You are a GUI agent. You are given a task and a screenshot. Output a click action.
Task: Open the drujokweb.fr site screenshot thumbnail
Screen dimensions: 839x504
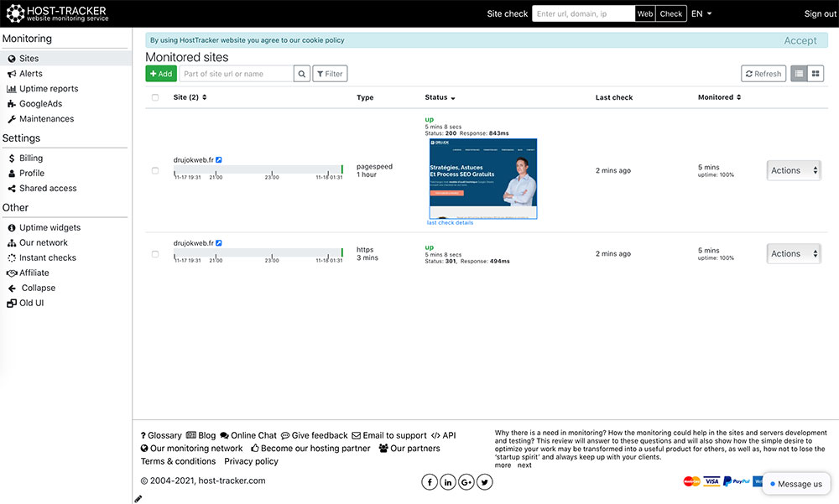pyautogui.click(x=483, y=179)
